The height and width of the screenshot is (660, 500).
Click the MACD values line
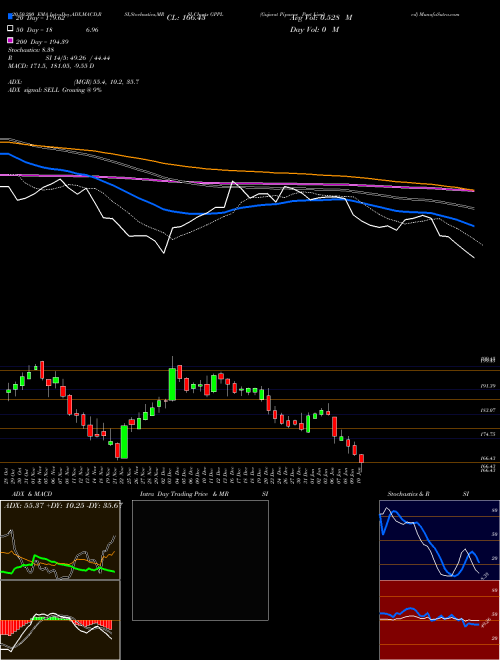(51, 66)
